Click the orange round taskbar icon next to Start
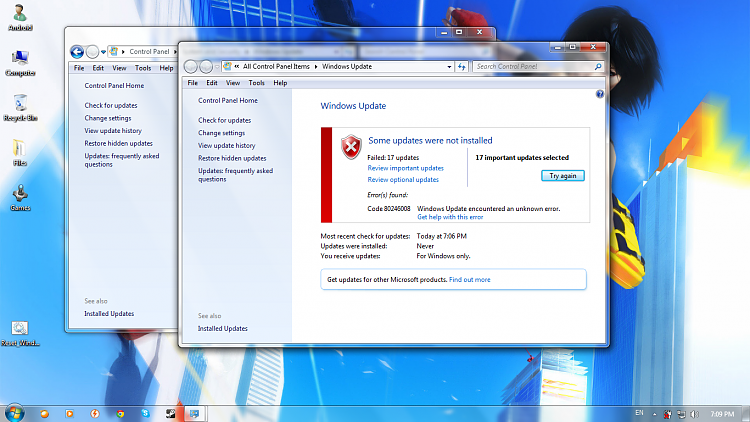This screenshot has width=750, height=422. tap(44, 414)
